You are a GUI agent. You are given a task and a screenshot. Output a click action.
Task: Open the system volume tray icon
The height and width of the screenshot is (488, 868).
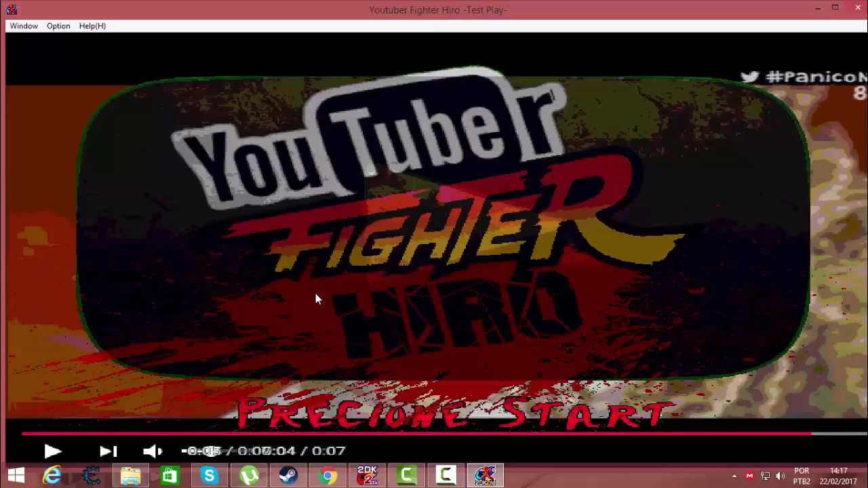[781, 476]
